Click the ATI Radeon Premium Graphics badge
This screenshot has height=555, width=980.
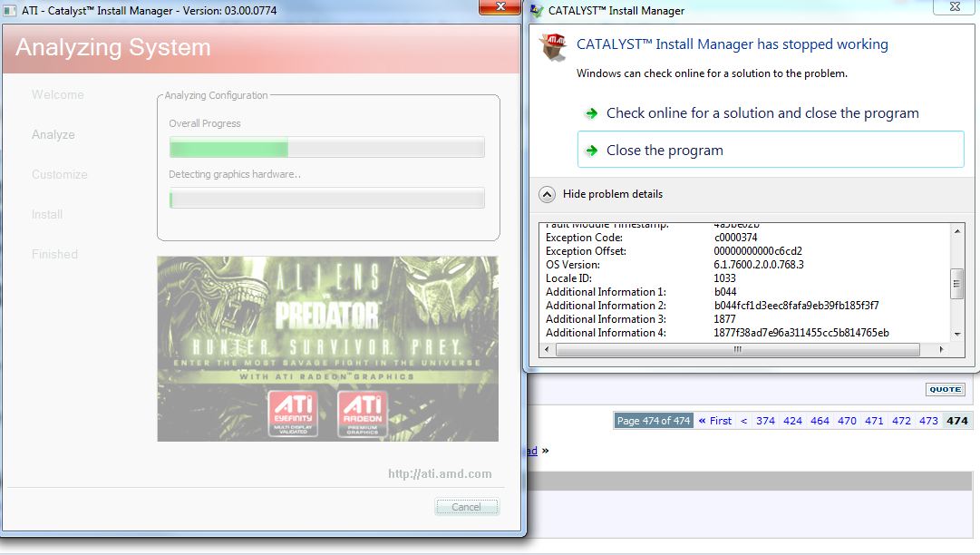click(x=363, y=414)
